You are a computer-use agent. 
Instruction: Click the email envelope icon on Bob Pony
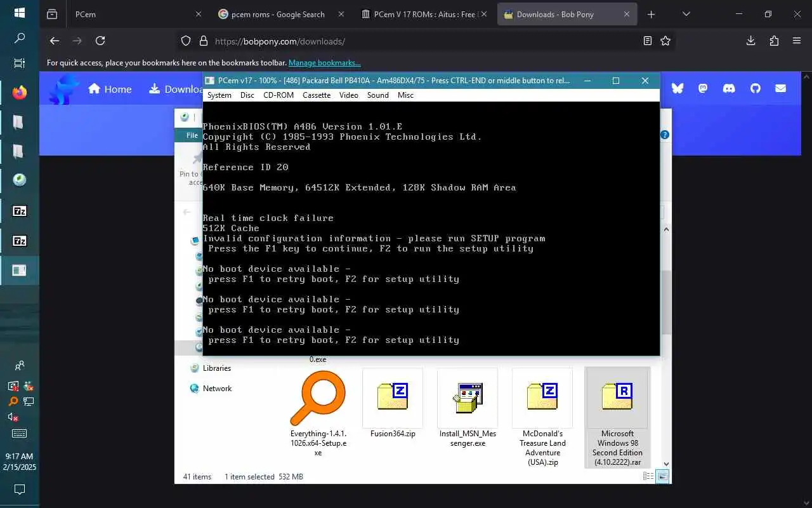point(781,88)
